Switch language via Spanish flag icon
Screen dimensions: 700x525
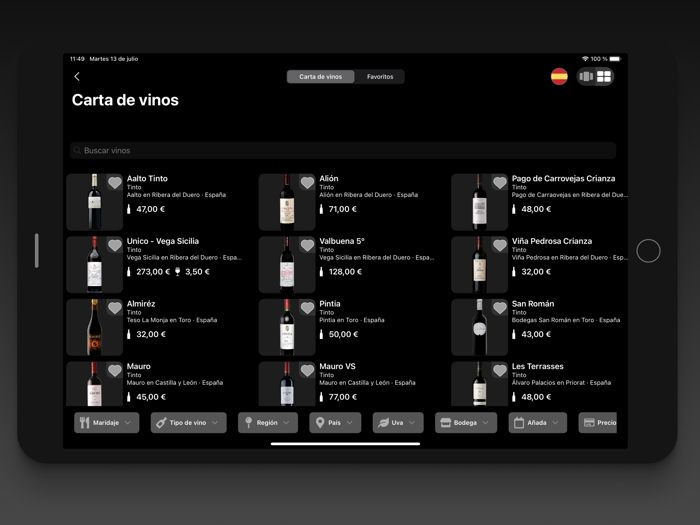pos(559,76)
